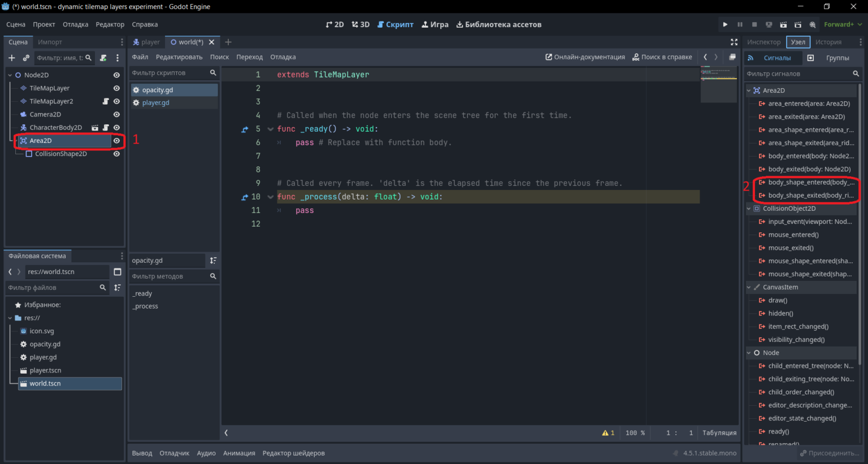Screen dimensions: 868x464
Task: Attach script icon in Scene dock toolbar
Action: tap(103, 58)
